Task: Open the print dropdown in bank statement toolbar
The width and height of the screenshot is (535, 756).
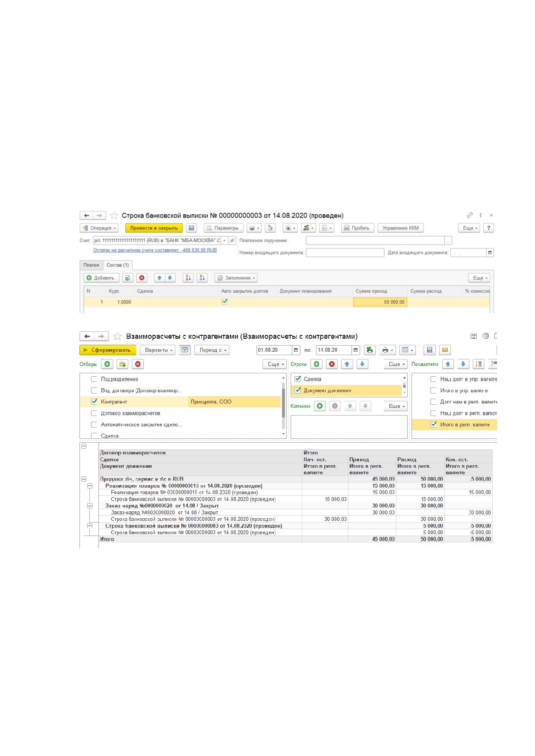Action: [254, 228]
